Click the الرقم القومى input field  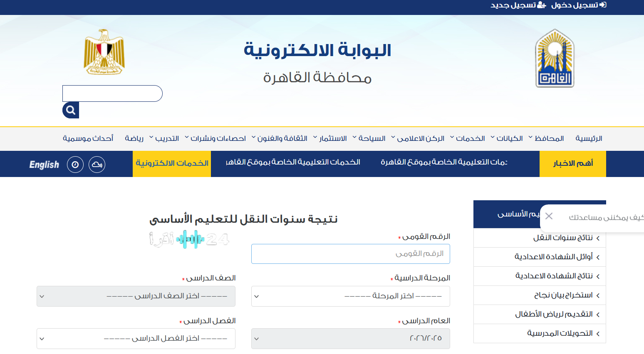point(350,253)
